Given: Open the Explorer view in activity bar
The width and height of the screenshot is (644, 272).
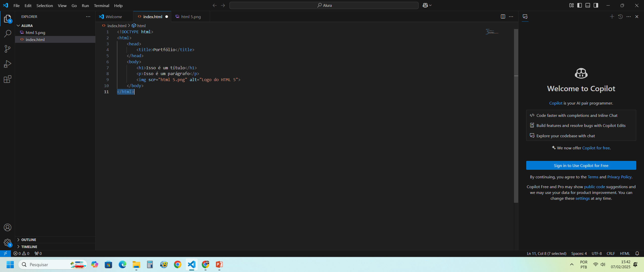Looking at the screenshot, I should [x=8, y=19].
